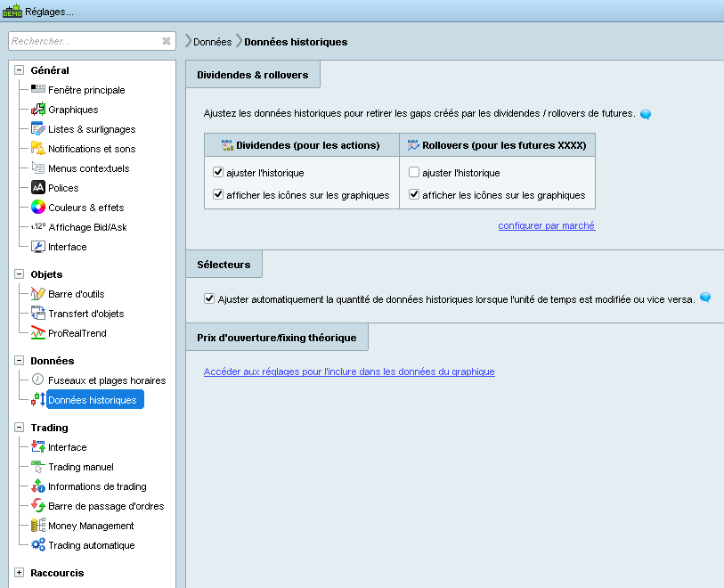Click the Général category label

50,70
